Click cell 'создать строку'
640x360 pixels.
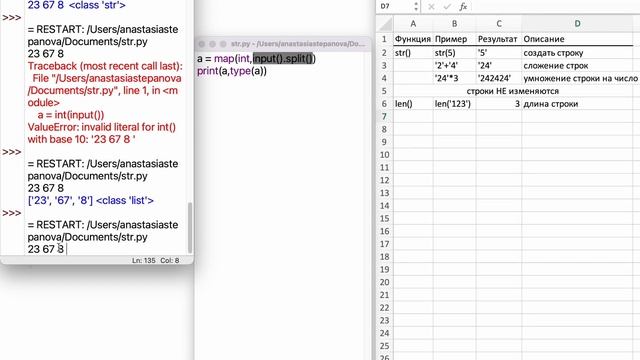click(578, 53)
